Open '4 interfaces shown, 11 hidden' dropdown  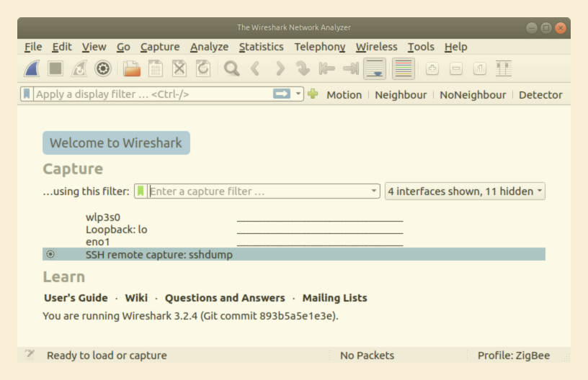(x=465, y=191)
